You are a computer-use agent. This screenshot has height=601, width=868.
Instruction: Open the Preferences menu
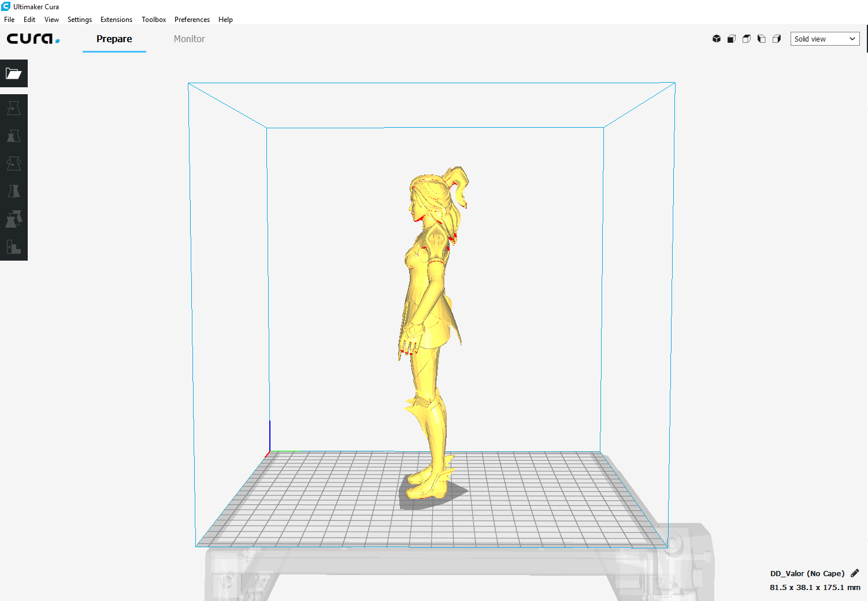click(192, 20)
